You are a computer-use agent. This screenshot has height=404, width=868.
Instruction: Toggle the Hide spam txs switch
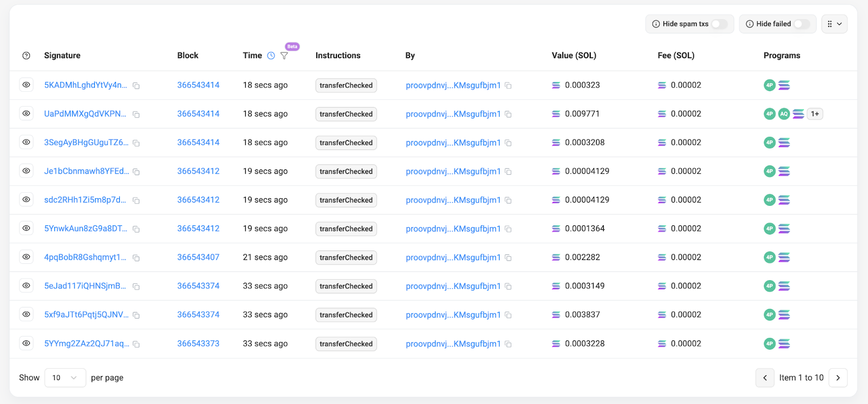coord(719,24)
